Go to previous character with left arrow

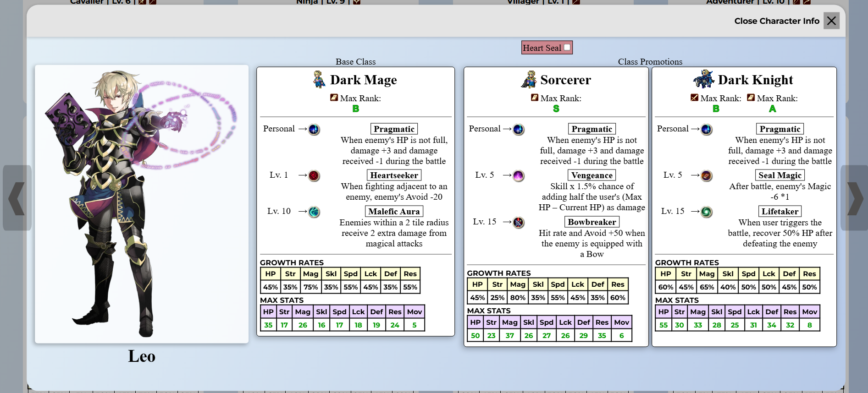[17, 198]
